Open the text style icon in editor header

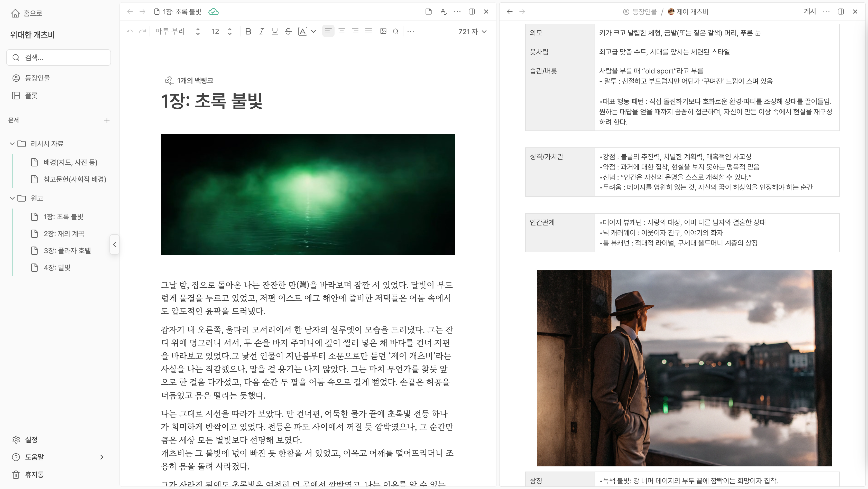(444, 12)
